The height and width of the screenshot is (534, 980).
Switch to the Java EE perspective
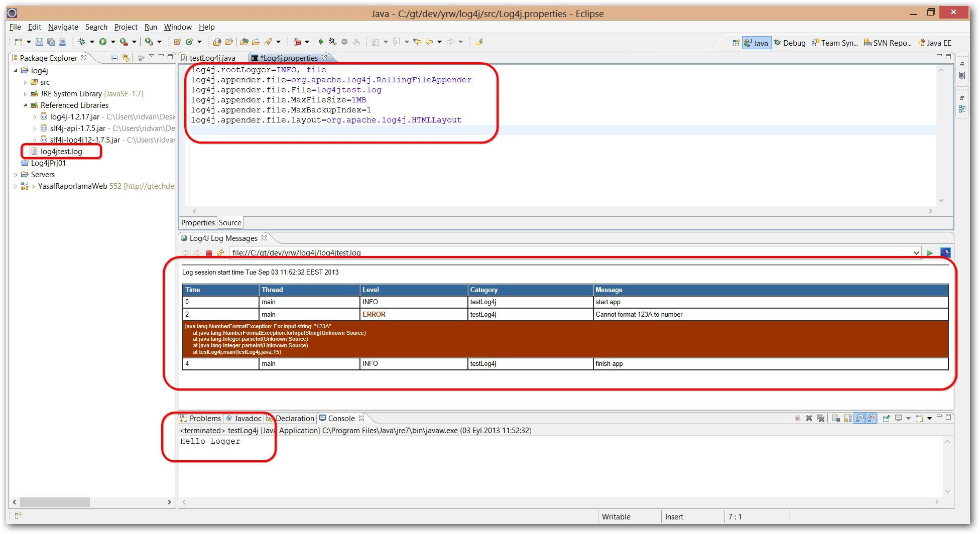935,43
